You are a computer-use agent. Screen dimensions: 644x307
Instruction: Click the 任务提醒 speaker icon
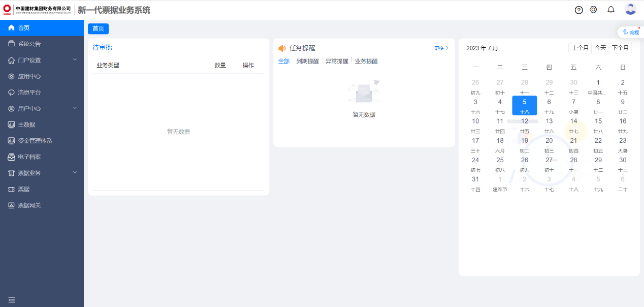[x=282, y=48]
